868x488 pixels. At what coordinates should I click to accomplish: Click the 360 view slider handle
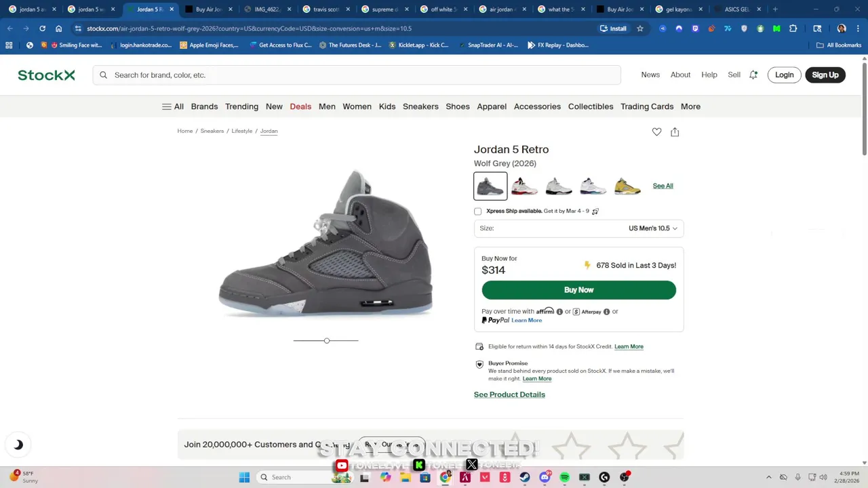pos(327,340)
